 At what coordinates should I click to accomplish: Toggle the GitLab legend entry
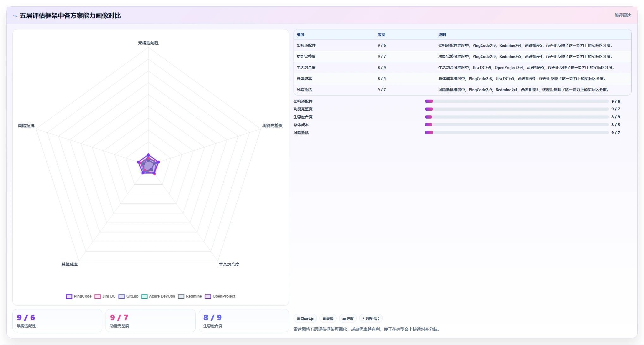coord(128,296)
